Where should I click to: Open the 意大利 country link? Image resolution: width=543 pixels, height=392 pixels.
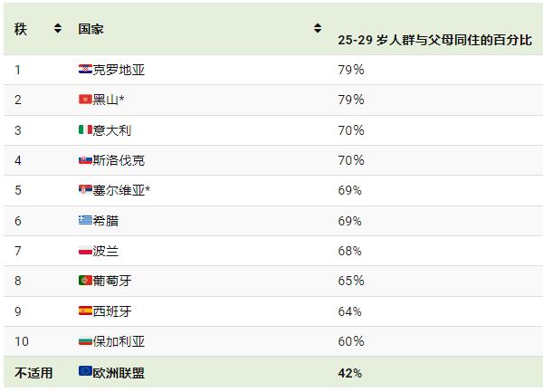tap(112, 130)
